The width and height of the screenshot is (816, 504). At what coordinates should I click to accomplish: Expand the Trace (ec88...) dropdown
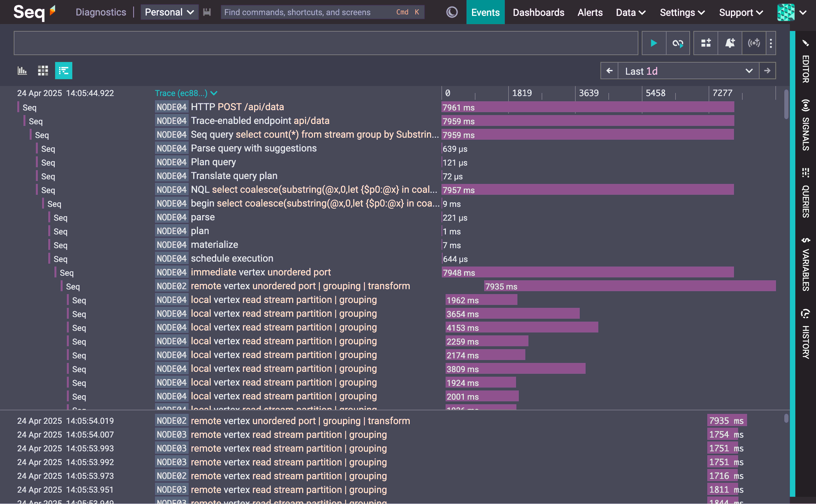[x=186, y=93]
